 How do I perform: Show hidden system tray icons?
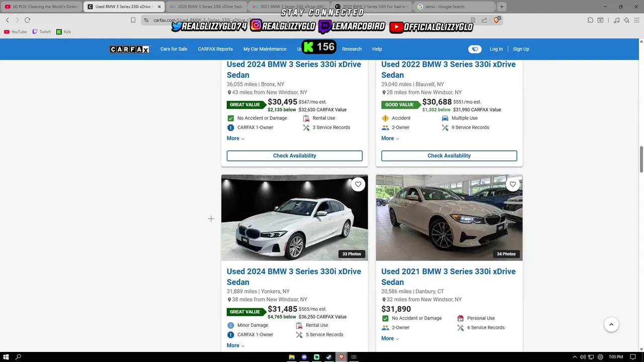pos(575,357)
